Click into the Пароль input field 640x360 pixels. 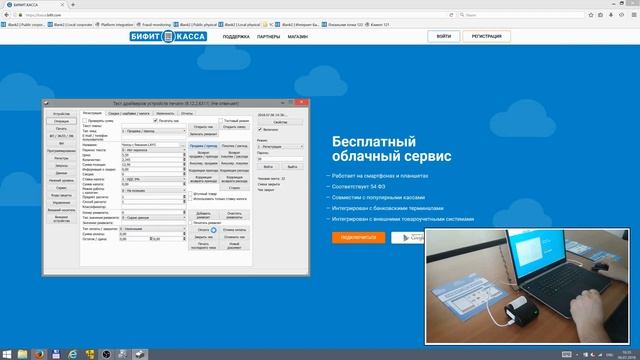280,159
